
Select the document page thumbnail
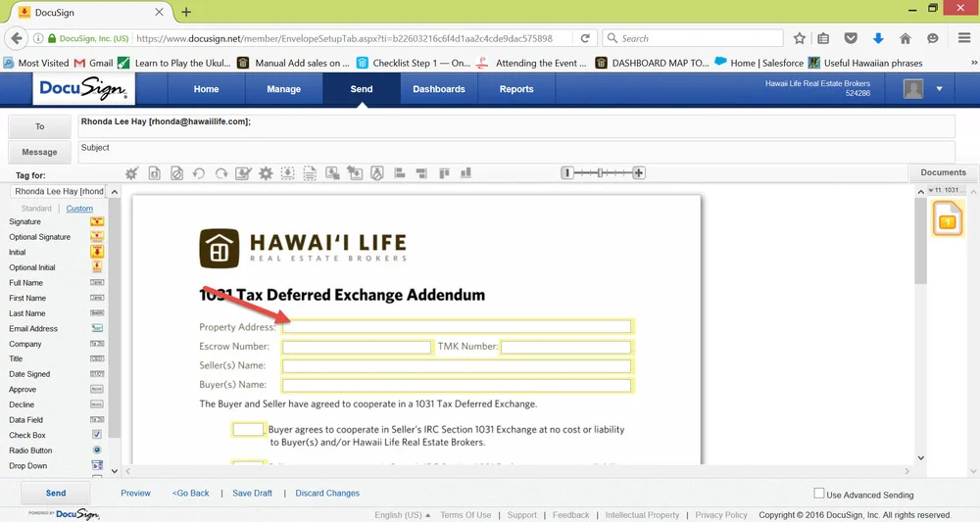(948, 219)
